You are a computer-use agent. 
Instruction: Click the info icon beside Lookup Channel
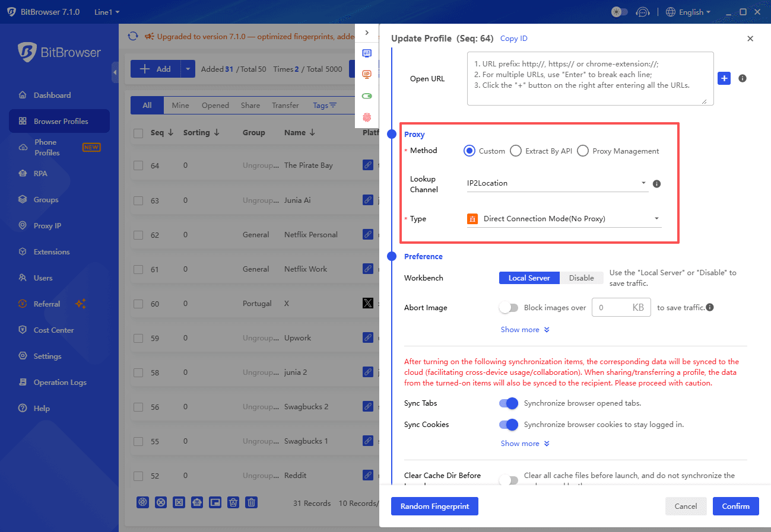pos(656,183)
